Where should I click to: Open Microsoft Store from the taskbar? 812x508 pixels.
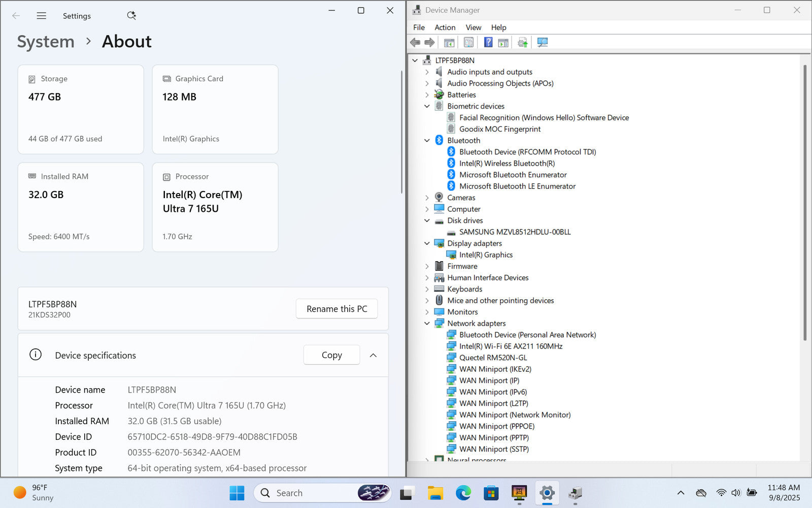491,493
